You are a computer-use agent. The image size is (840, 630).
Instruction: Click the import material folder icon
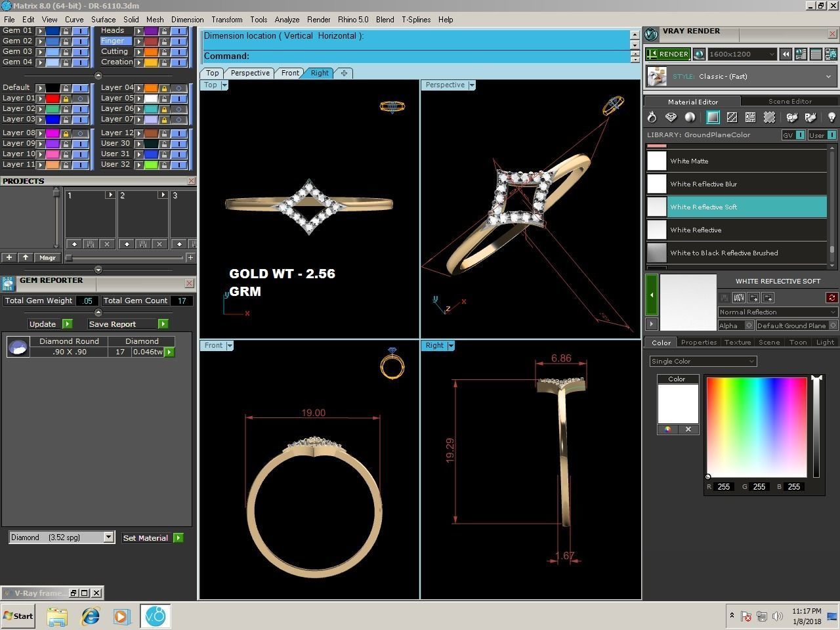point(768,298)
